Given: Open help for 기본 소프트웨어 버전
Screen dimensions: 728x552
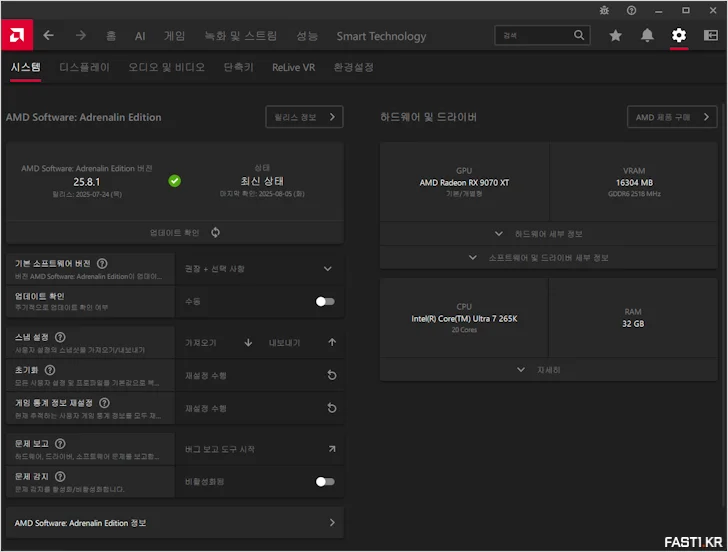Looking at the screenshot, I should (102, 264).
